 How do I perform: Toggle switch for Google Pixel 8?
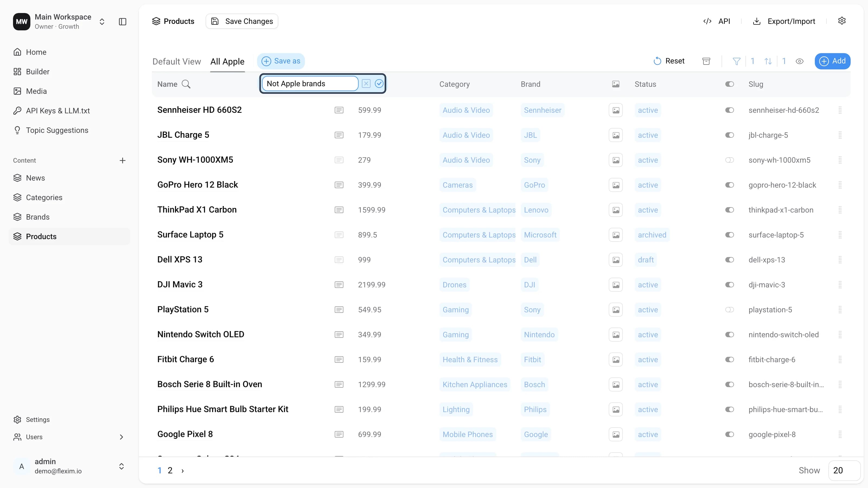[x=729, y=434]
